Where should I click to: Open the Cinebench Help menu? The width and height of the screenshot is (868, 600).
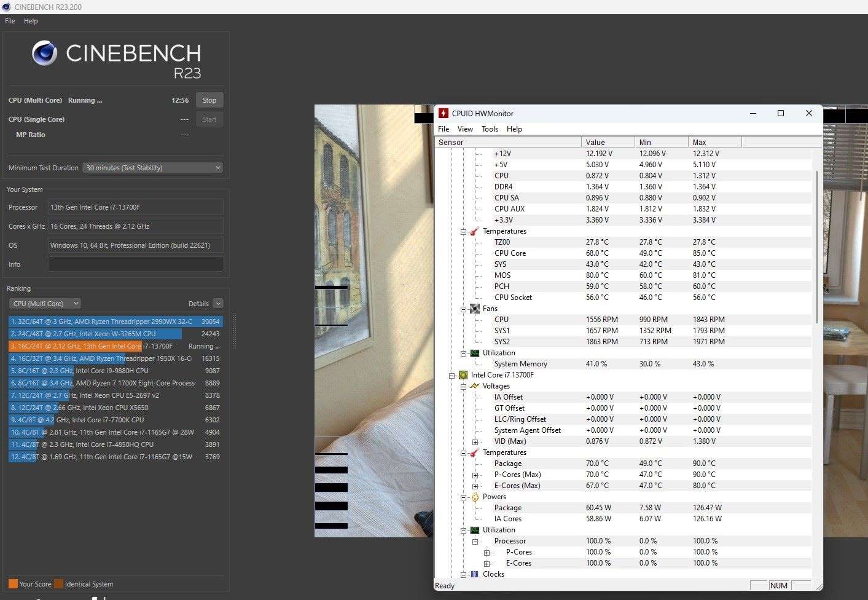tap(31, 21)
